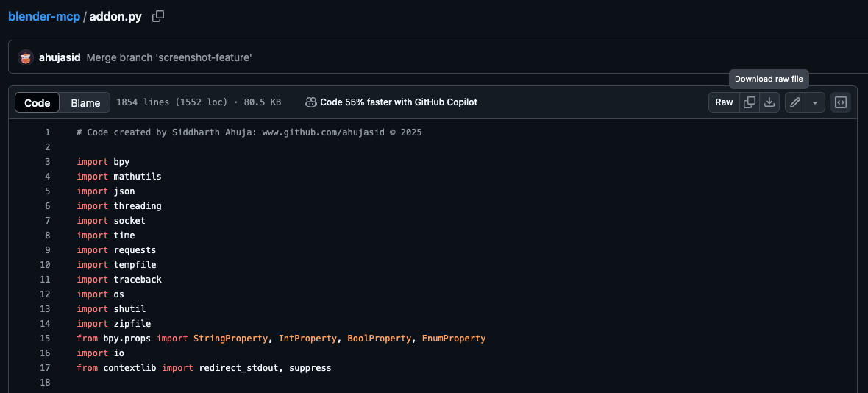Copy the addon.py file path

158,16
